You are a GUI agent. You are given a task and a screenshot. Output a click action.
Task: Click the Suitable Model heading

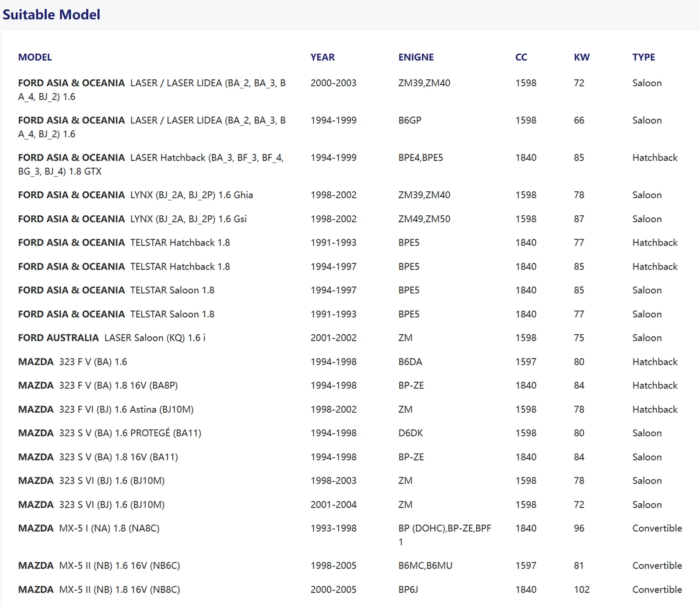[51, 14]
